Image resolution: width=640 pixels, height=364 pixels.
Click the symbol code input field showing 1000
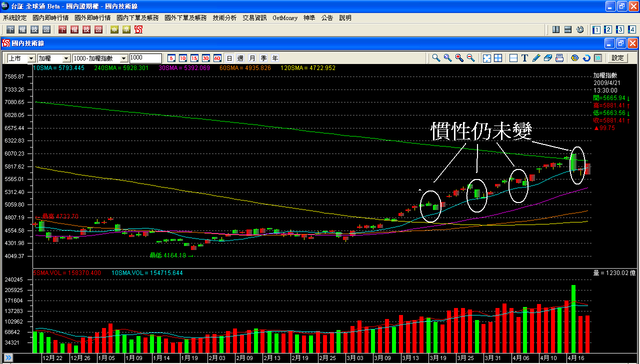point(145,58)
